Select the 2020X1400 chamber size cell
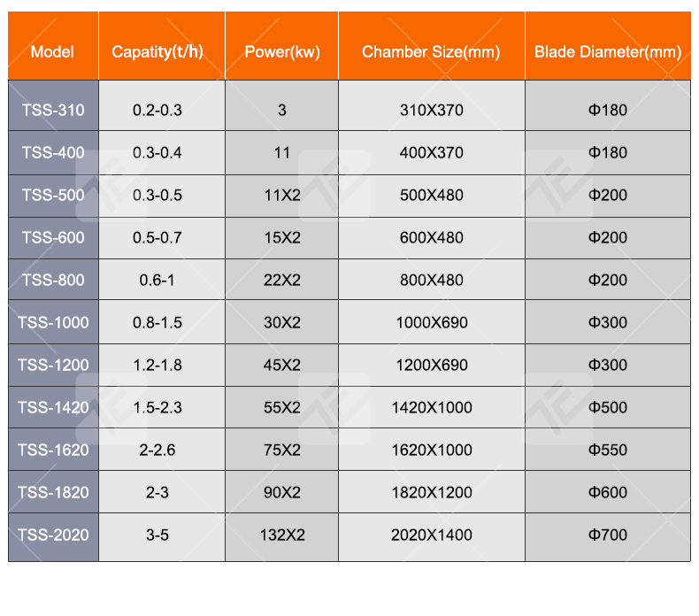Viewport: 699px width, 616px height. [x=432, y=535]
